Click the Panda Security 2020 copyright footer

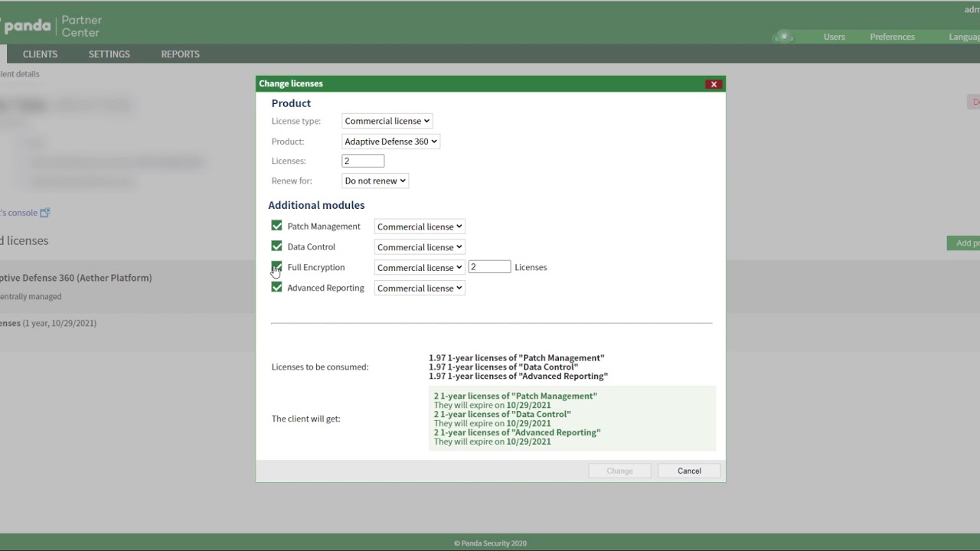[490, 543]
